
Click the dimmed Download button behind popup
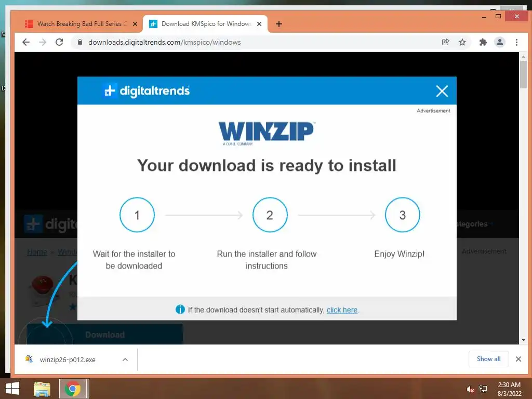(104, 335)
